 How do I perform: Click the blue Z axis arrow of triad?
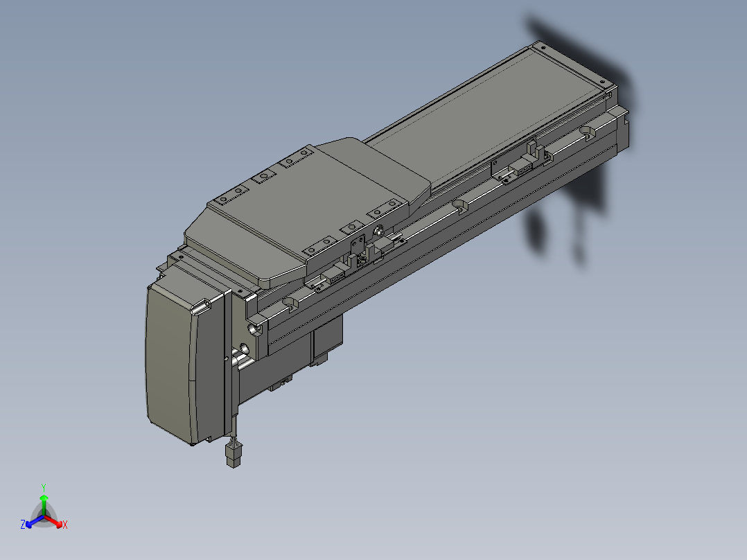point(34,522)
